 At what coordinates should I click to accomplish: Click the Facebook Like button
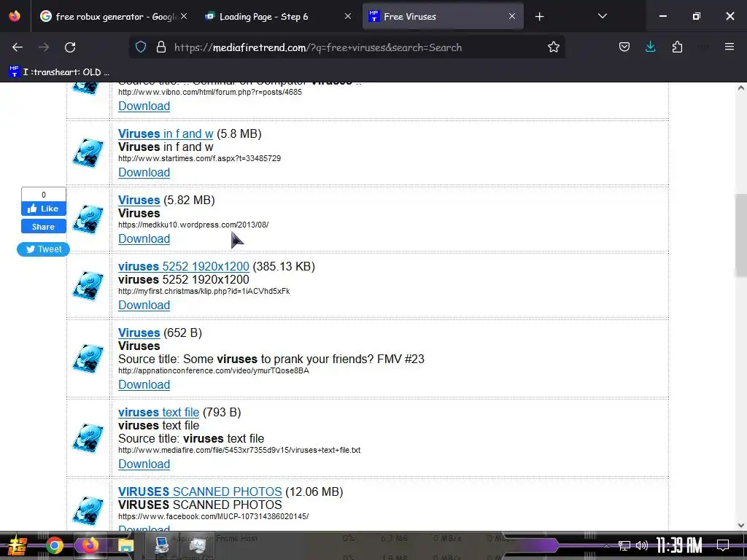(x=43, y=209)
